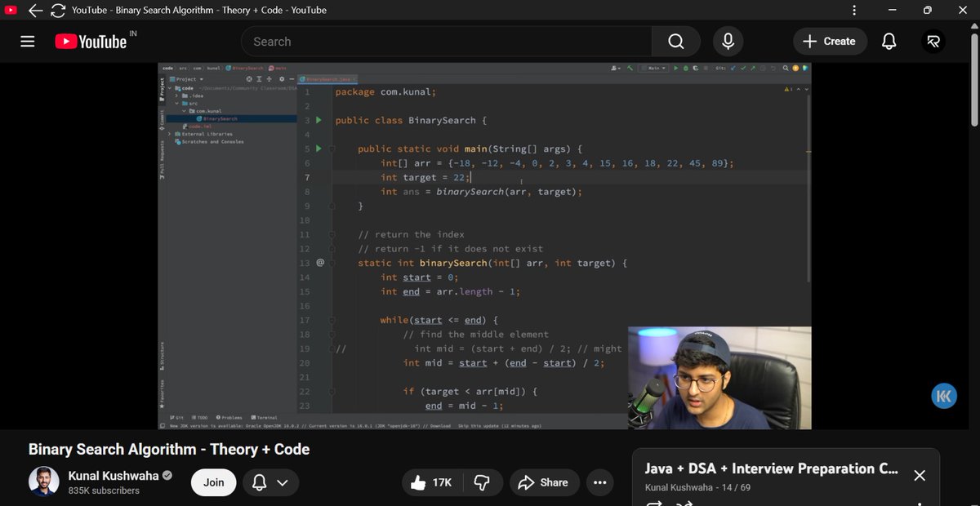Open the TODO tool window tab
Image resolution: width=980 pixels, height=506 pixels.
(200, 418)
